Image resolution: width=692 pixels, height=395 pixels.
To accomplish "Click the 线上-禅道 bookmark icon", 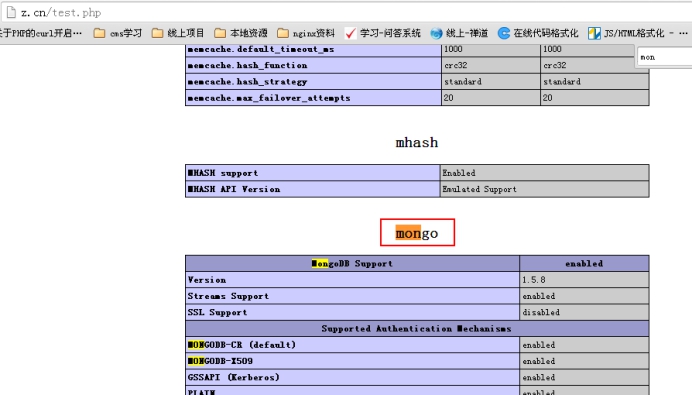I will (x=436, y=33).
